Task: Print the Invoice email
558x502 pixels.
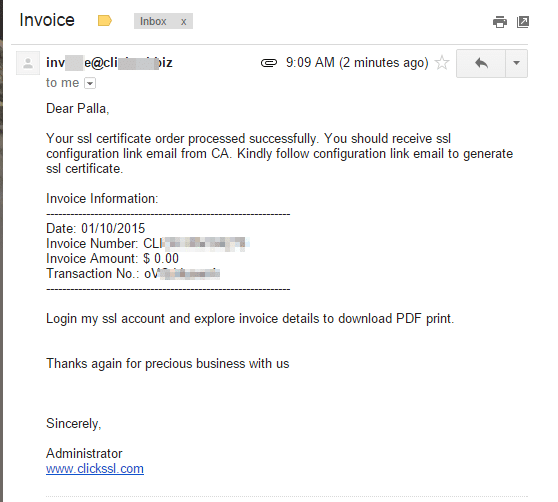Action: 500,22
